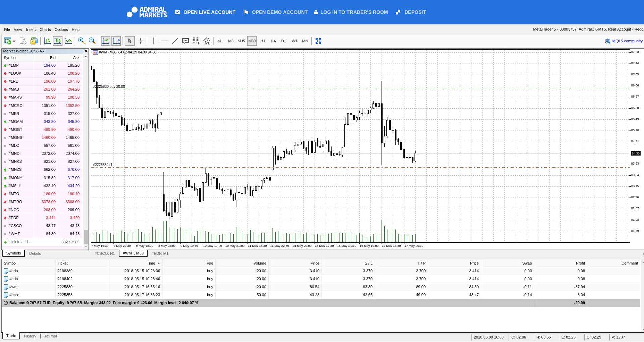Switch to the #CSCO, H1 chart tab

[x=105, y=253]
